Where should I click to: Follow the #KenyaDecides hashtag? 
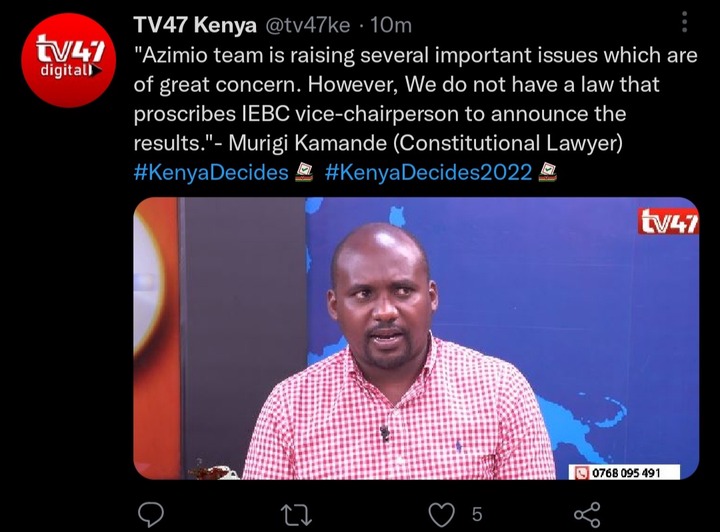[211, 173]
